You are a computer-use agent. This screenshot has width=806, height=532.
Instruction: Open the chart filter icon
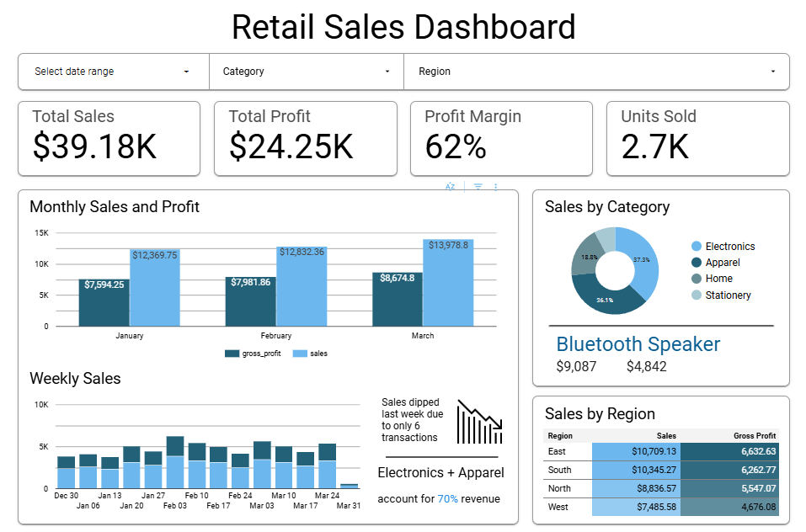click(477, 187)
